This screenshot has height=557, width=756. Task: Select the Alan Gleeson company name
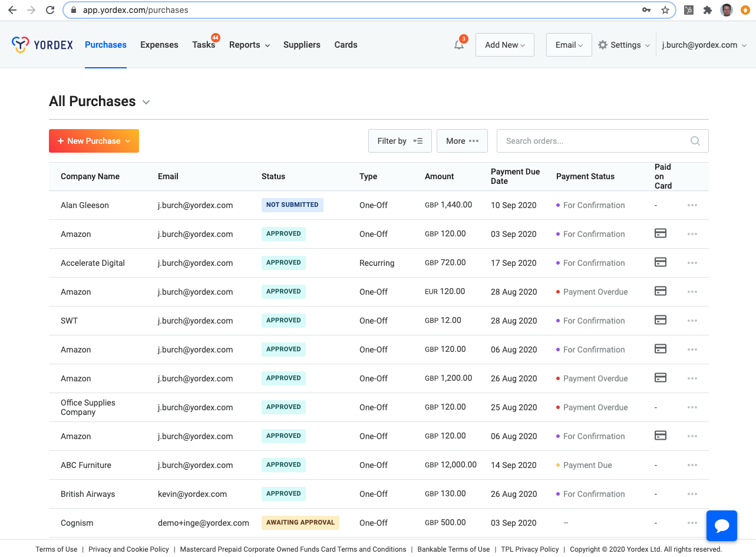point(85,205)
